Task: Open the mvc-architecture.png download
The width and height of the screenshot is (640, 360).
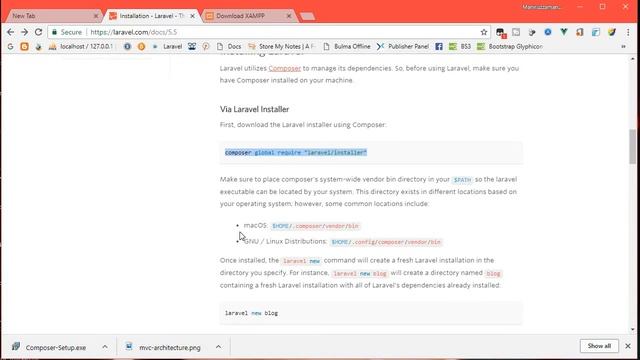Action: 163,347
